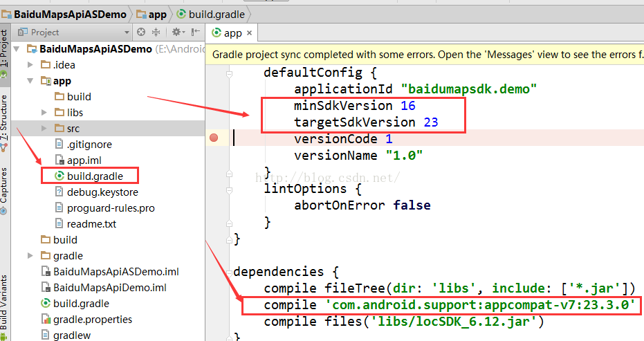Expand the gradle folder

coord(30,255)
